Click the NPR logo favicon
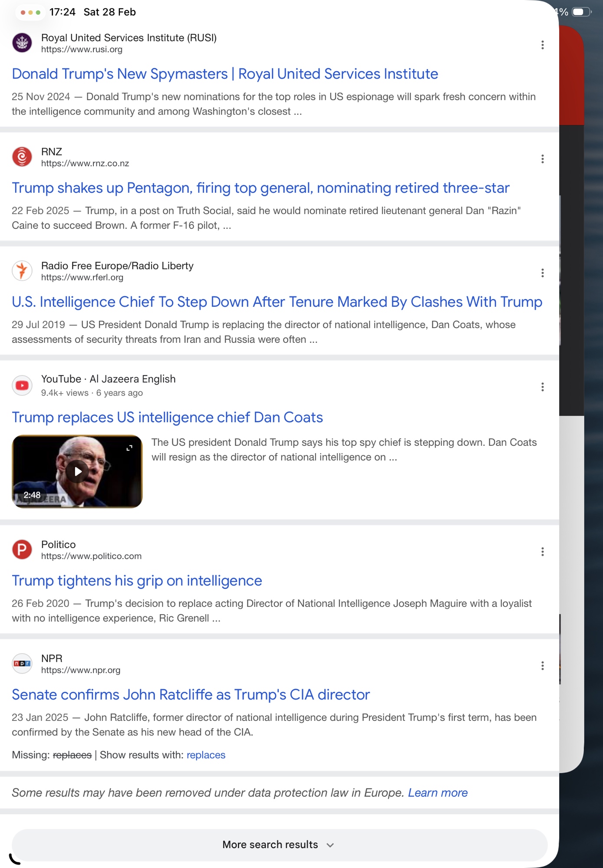The height and width of the screenshot is (868, 603). [x=22, y=663]
